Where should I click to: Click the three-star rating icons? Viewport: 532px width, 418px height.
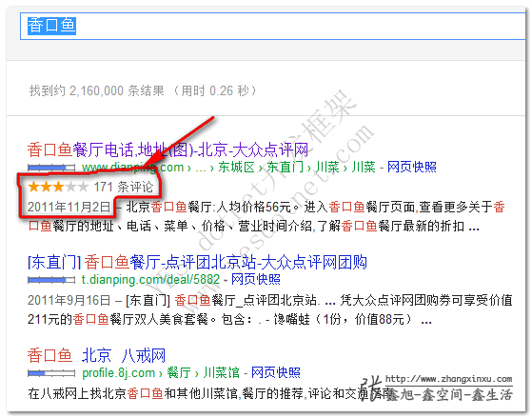(x=58, y=187)
